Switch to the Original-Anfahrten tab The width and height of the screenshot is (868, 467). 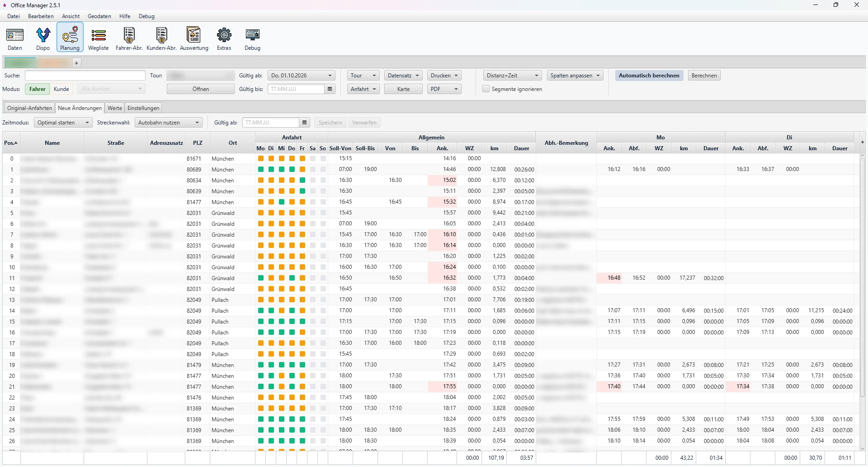point(29,108)
